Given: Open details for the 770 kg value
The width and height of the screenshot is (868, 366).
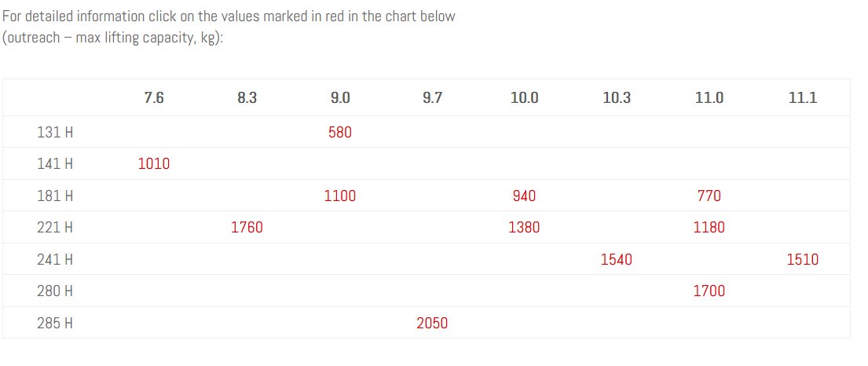Looking at the screenshot, I should click(x=709, y=196).
